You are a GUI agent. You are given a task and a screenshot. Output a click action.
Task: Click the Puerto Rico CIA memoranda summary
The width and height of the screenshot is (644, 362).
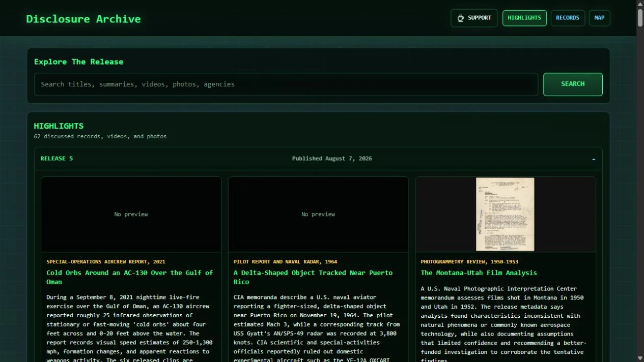point(317,328)
